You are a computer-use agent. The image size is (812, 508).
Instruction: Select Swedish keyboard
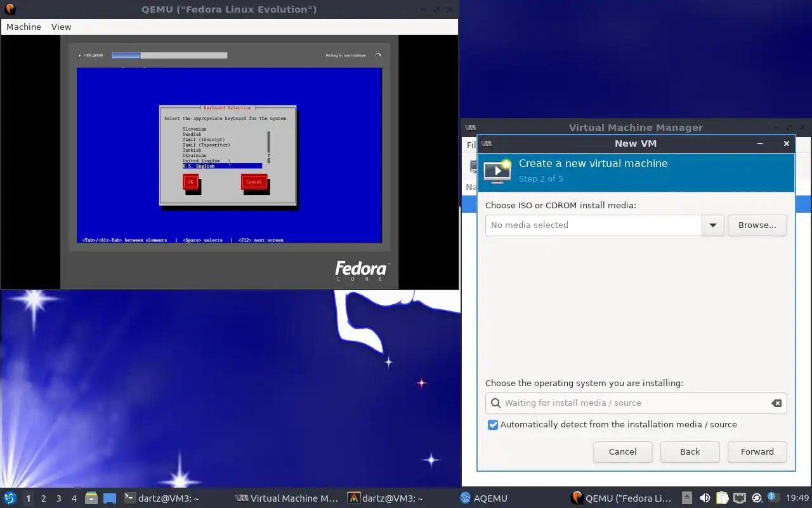(192, 134)
